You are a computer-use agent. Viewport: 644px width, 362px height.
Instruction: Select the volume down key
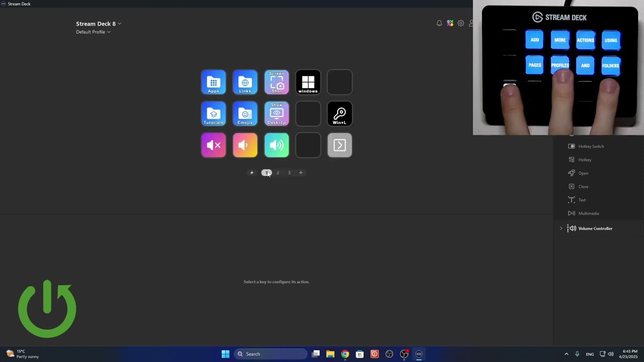(x=245, y=145)
